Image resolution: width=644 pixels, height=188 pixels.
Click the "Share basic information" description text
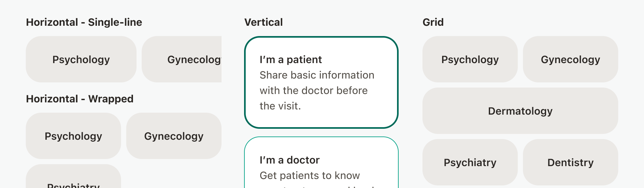coord(317,75)
